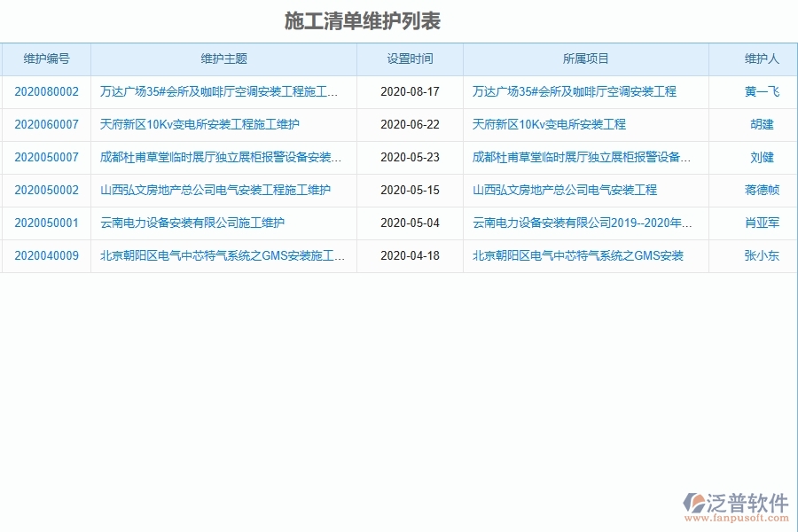This screenshot has height=532, width=798.
Task: Open maintenance record 2020080002
Action: point(44,91)
